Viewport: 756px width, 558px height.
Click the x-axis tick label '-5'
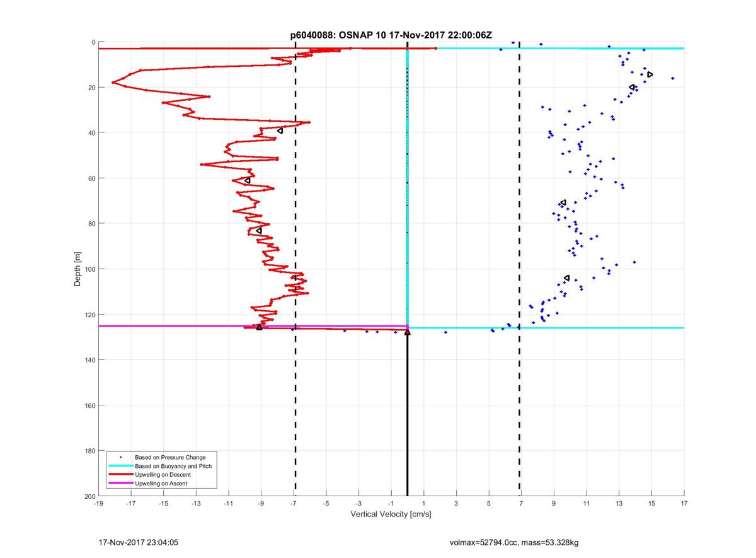click(x=326, y=503)
